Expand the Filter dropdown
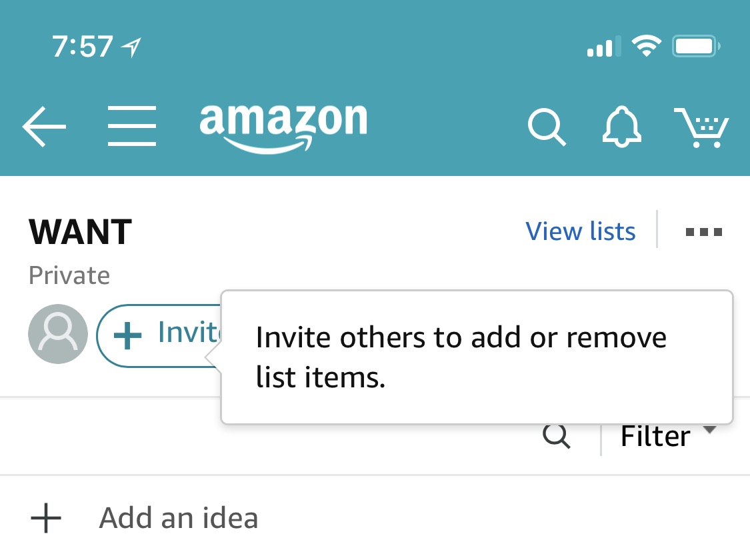The image size is (750, 560). (668, 436)
